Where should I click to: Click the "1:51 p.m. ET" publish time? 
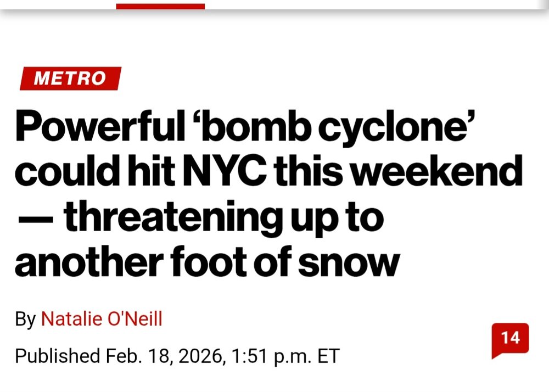click(x=285, y=356)
